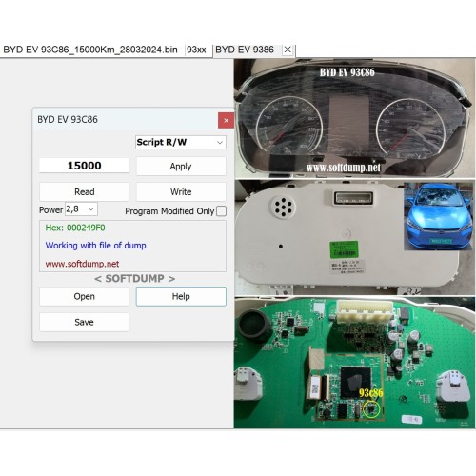The width and height of the screenshot is (476, 476).
Task: Click the Write button
Action: pos(181,191)
